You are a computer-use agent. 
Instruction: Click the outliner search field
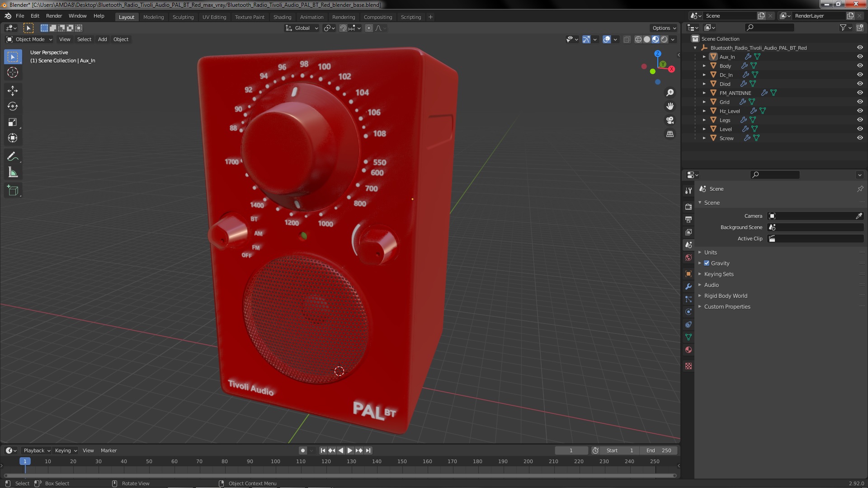[x=769, y=28]
